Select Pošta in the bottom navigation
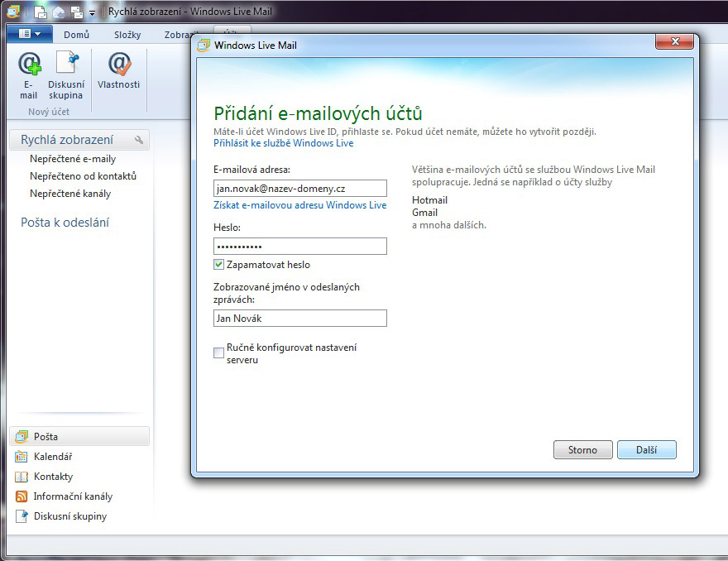The height and width of the screenshot is (561, 728). (x=45, y=437)
